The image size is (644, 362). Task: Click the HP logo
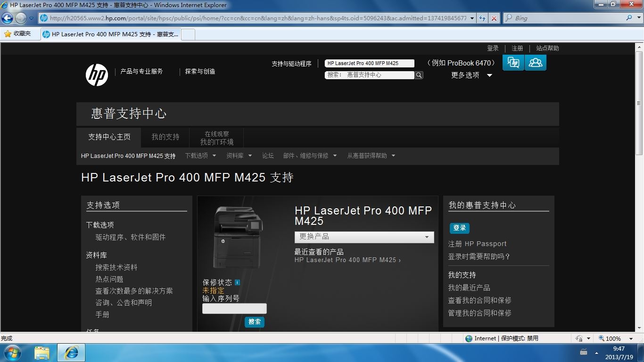(x=97, y=75)
